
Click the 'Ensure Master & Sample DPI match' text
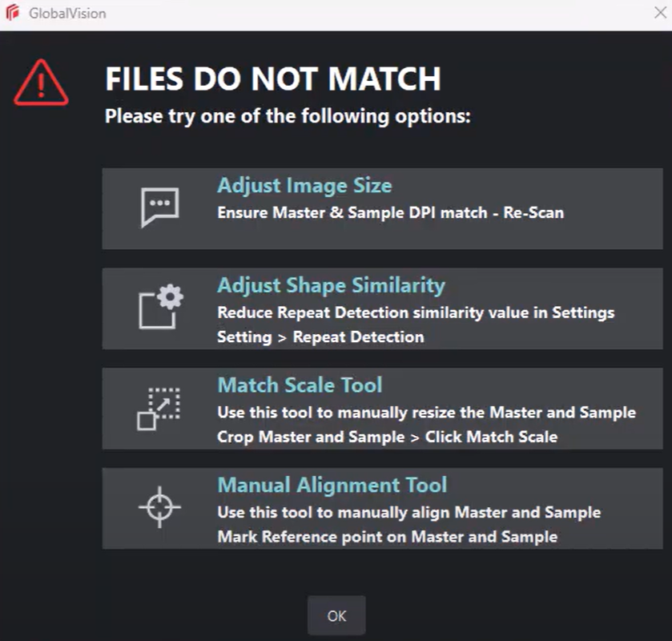390,213
